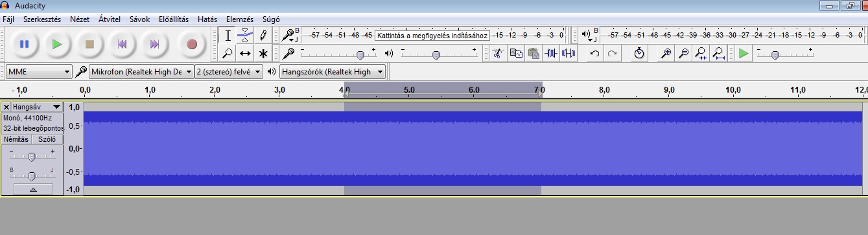Click the Zoom In magnifier icon
The width and height of the screenshot is (868, 235).
point(666,53)
